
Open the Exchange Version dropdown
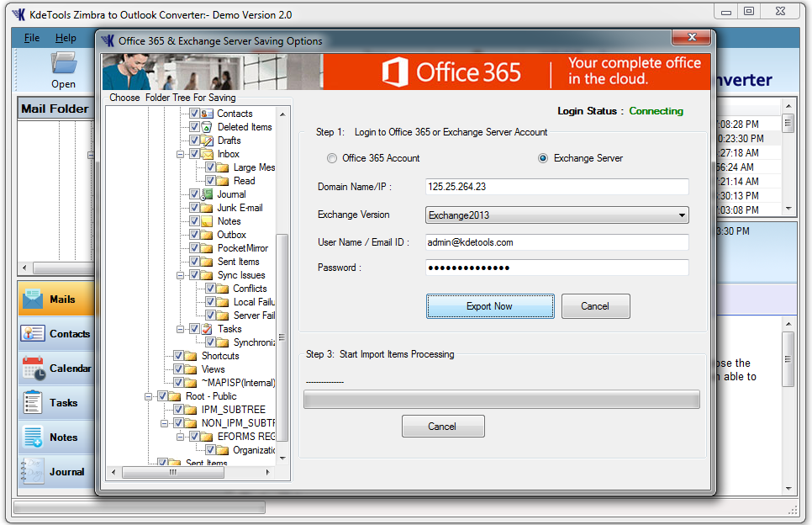(556, 215)
